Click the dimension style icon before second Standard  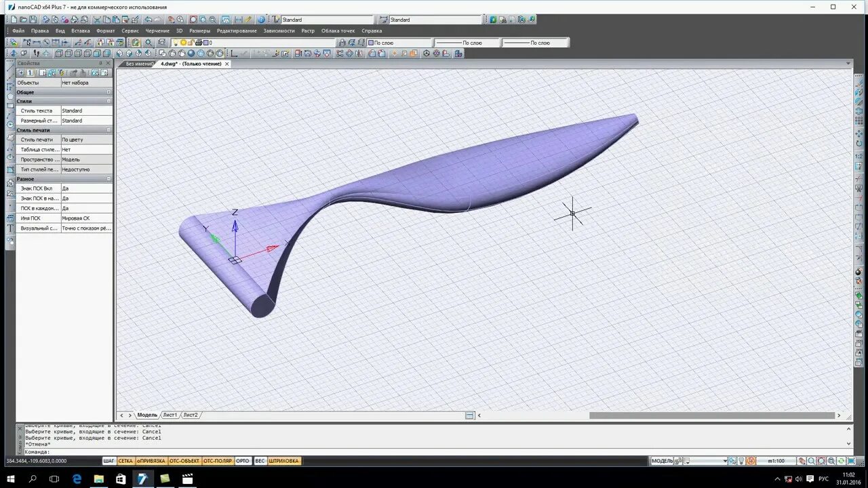coord(384,20)
